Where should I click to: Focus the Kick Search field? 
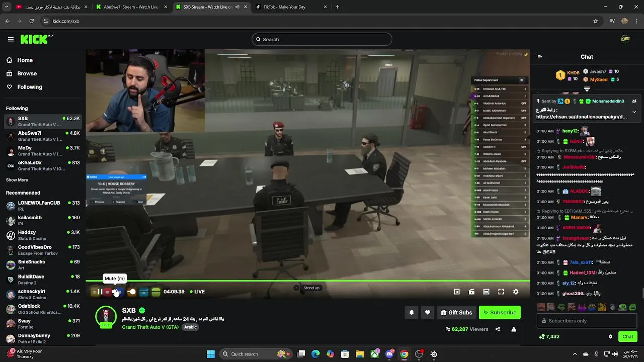tap(321, 39)
